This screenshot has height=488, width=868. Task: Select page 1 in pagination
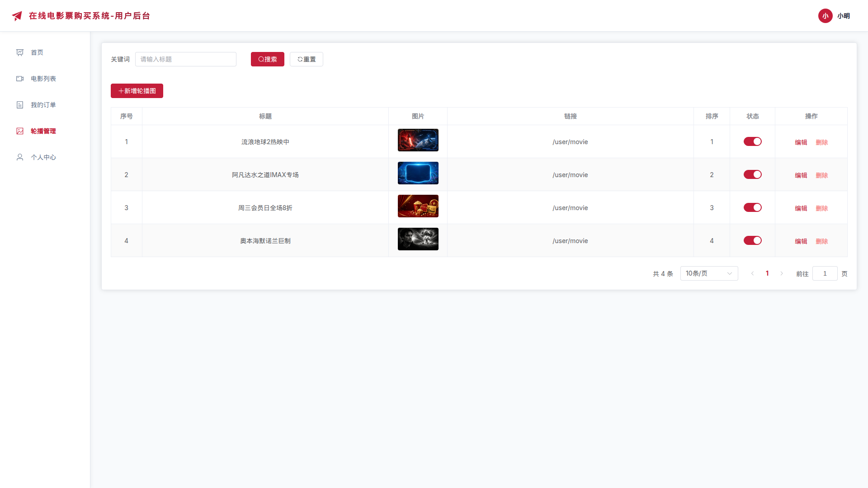pyautogui.click(x=767, y=273)
